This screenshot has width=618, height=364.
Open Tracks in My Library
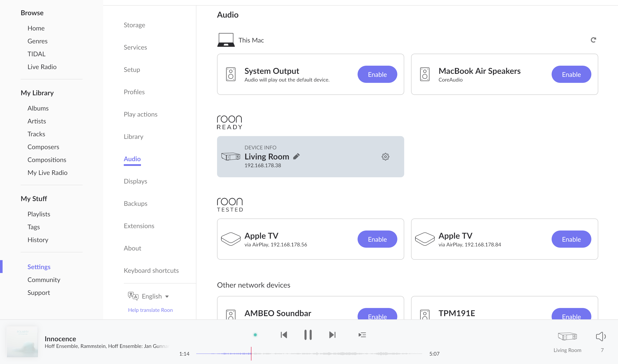(x=36, y=134)
